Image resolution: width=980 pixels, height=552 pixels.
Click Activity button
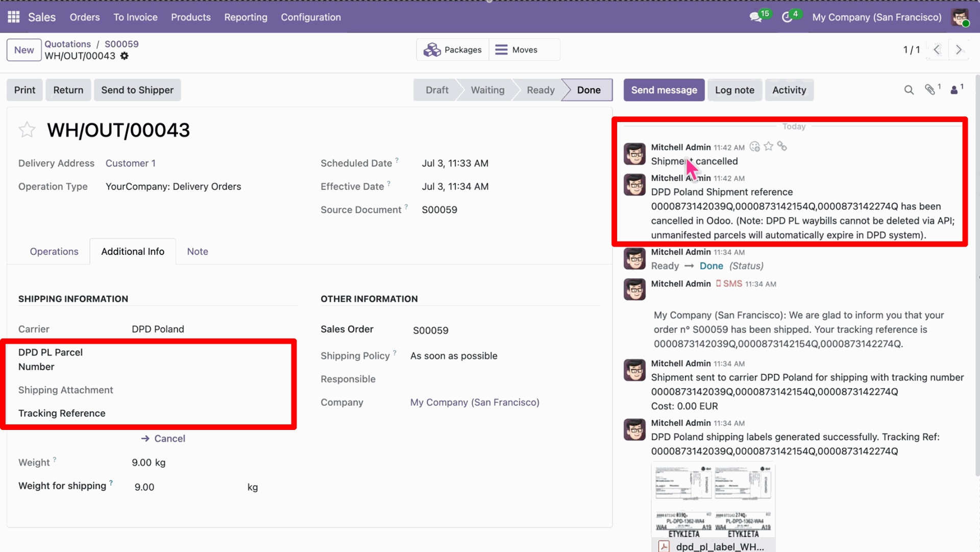[789, 90]
